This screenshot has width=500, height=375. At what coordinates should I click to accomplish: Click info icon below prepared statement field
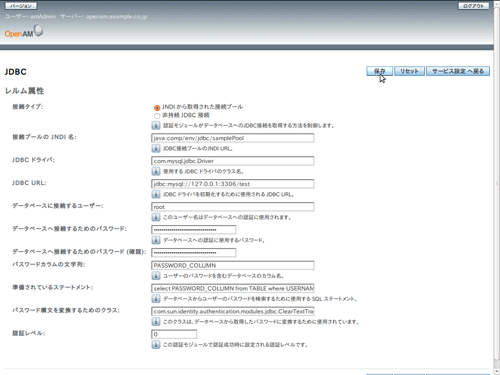[156, 299]
